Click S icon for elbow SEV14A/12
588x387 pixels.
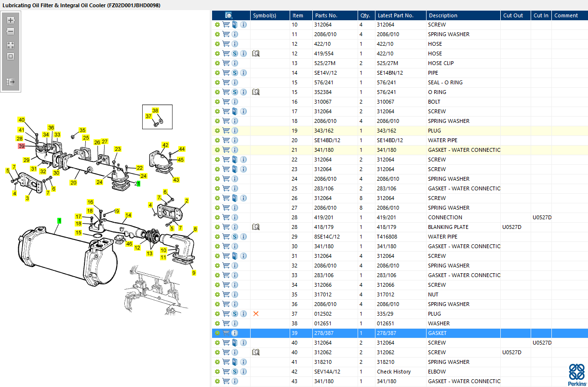click(x=235, y=372)
